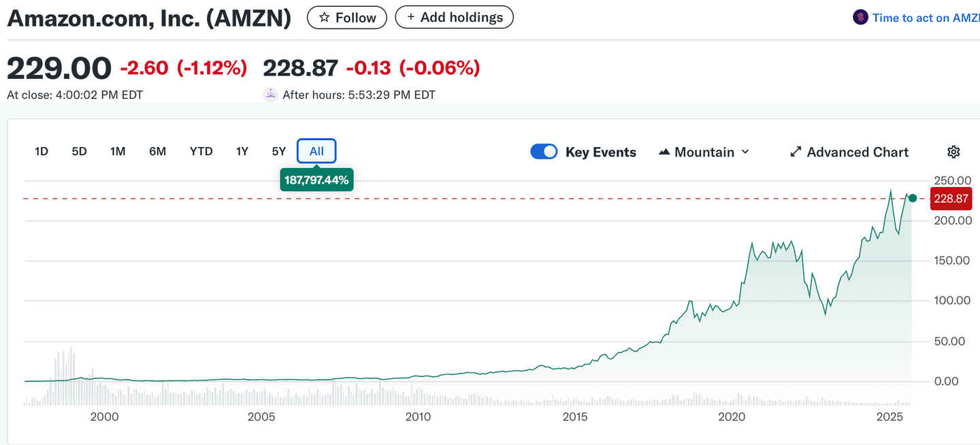Switch to the 5D range
Screen dimensions: 980x445
click(80, 151)
